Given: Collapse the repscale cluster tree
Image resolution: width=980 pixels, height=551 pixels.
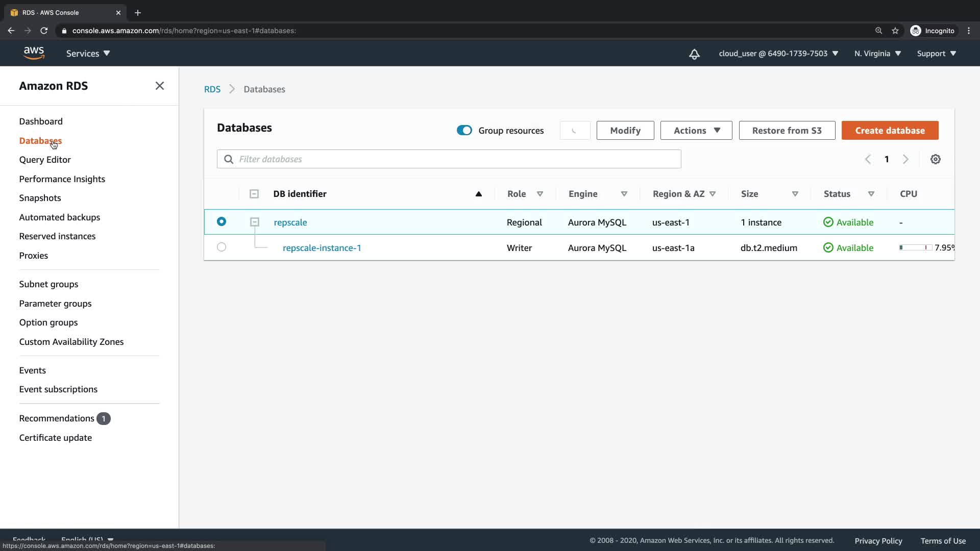Looking at the screenshot, I should pos(254,222).
